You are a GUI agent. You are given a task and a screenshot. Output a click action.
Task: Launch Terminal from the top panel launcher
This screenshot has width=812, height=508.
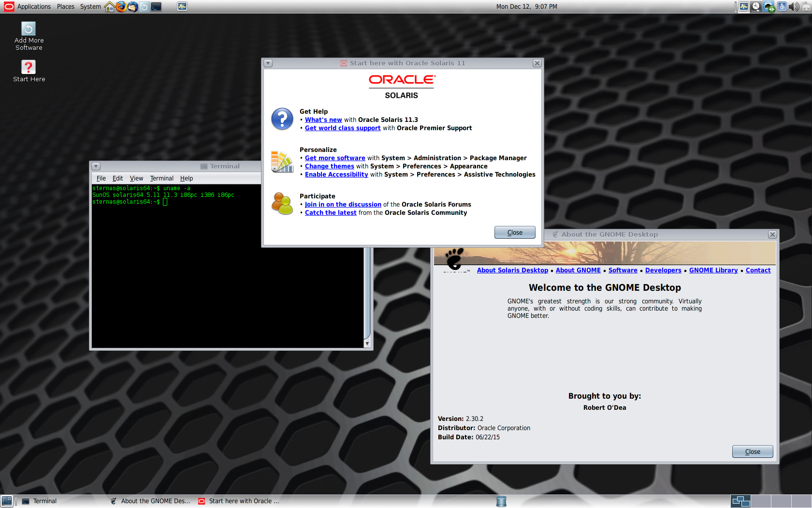156,6
